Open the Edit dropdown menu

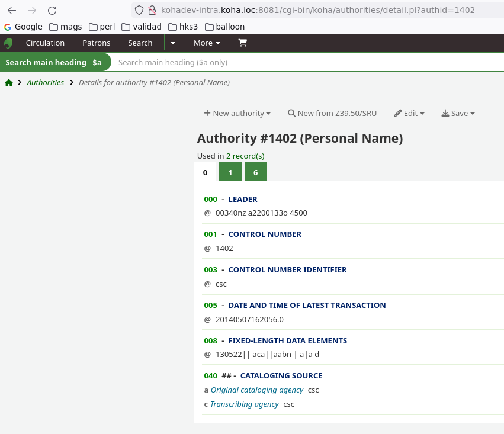(409, 114)
